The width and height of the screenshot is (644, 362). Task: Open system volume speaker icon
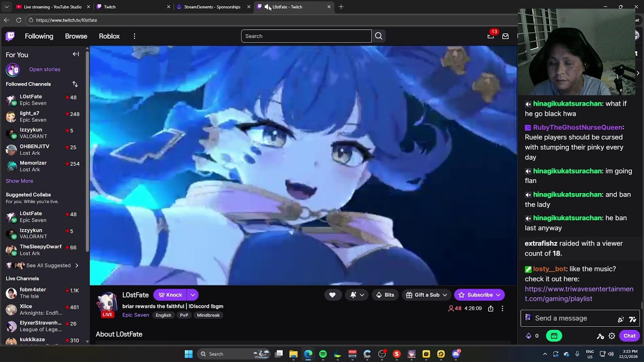tap(611, 354)
